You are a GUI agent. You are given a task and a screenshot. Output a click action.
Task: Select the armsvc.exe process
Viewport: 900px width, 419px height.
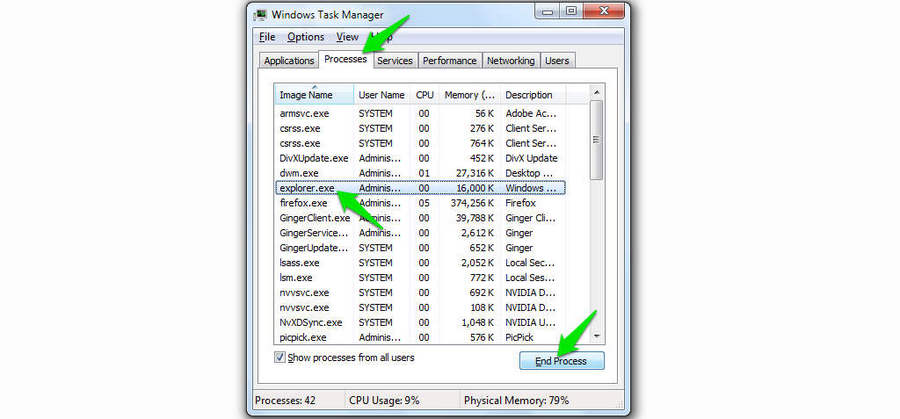point(420,114)
